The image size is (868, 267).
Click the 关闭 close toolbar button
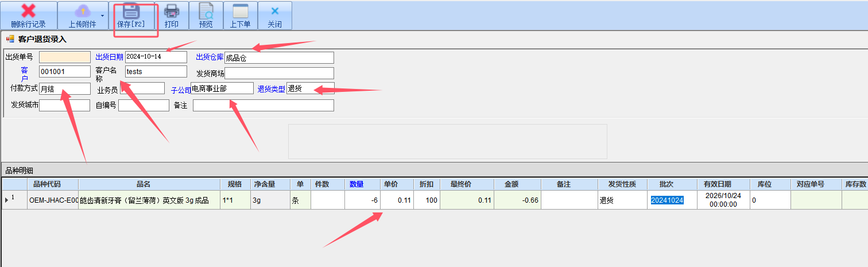[x=274, y=11]
